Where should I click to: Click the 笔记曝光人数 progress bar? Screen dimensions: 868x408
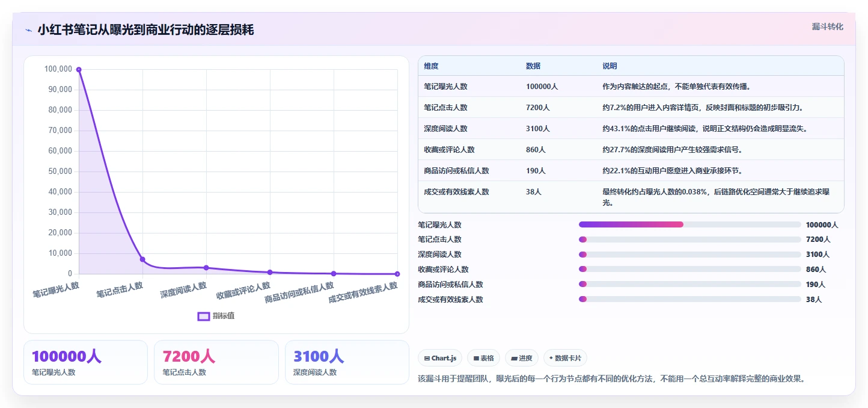(689, 224)
